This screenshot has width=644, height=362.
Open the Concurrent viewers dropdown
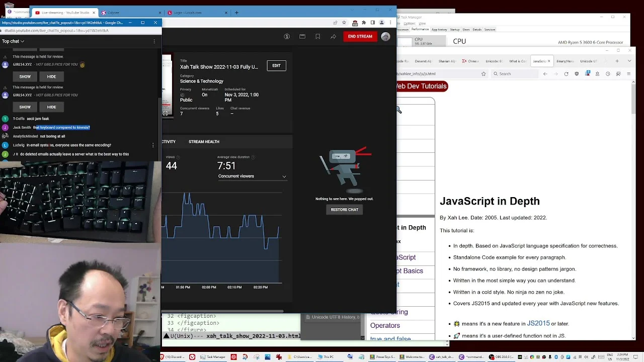point(252,176)
